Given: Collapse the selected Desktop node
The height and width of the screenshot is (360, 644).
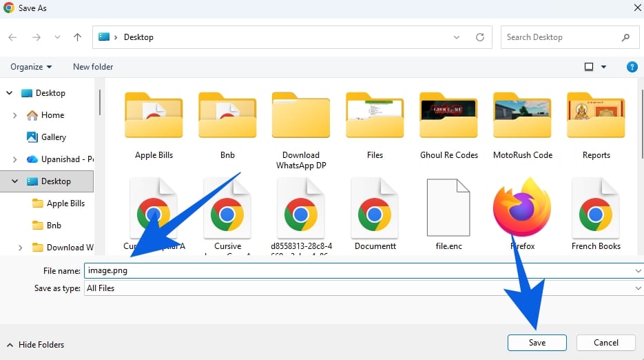Looking at the screenshot, I should 14,181.
